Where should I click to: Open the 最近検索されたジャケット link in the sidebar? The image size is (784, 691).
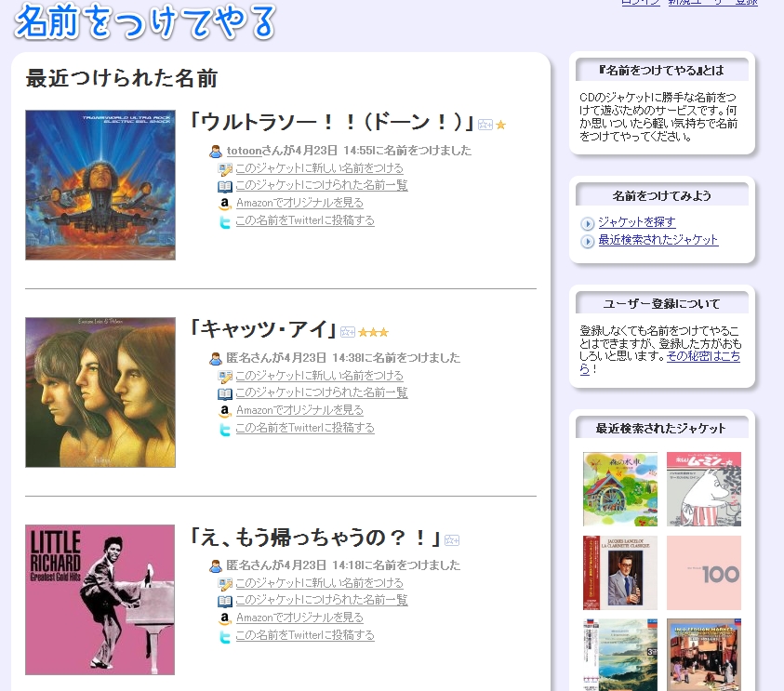tap(658, 240)
